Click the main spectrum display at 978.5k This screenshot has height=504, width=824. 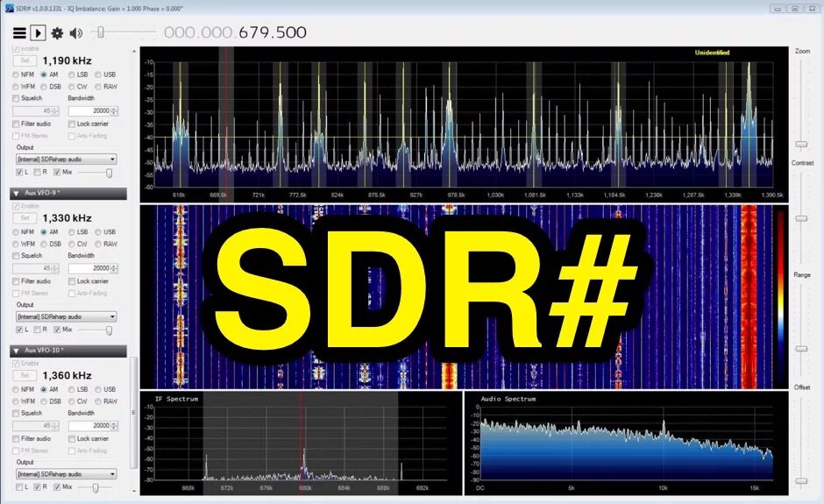[x=450, y=126]
